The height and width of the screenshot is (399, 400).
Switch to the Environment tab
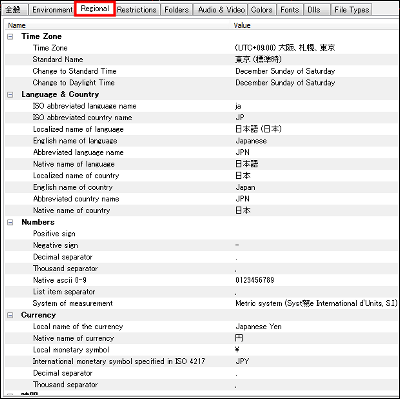[x=52, y=10]
